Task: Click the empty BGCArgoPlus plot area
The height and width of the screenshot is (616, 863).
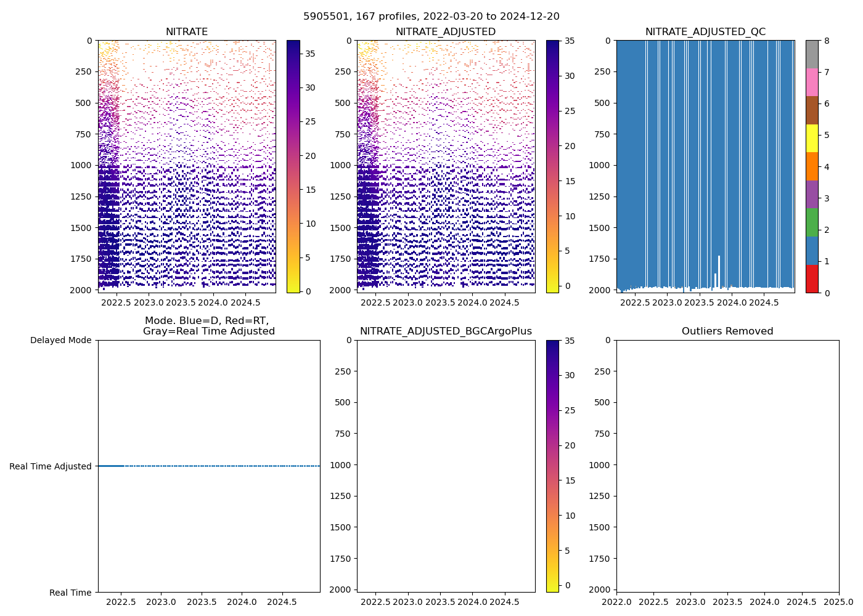Action: (x=446, y=466)
